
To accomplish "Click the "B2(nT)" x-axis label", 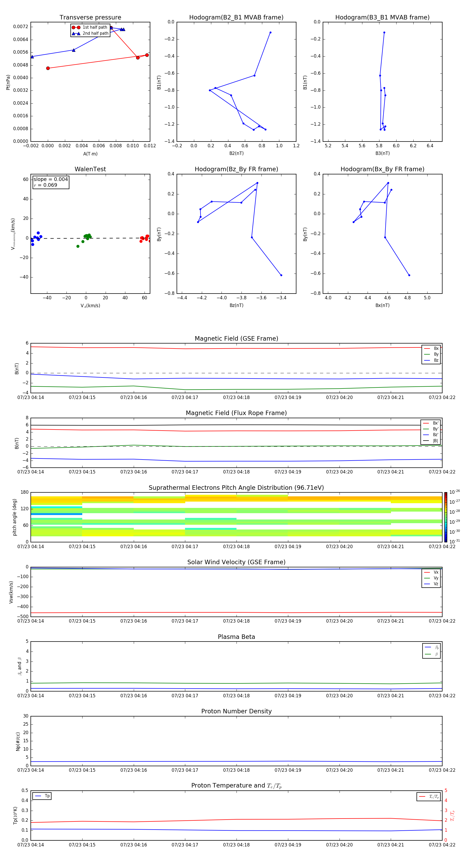I will click(236, 154).
